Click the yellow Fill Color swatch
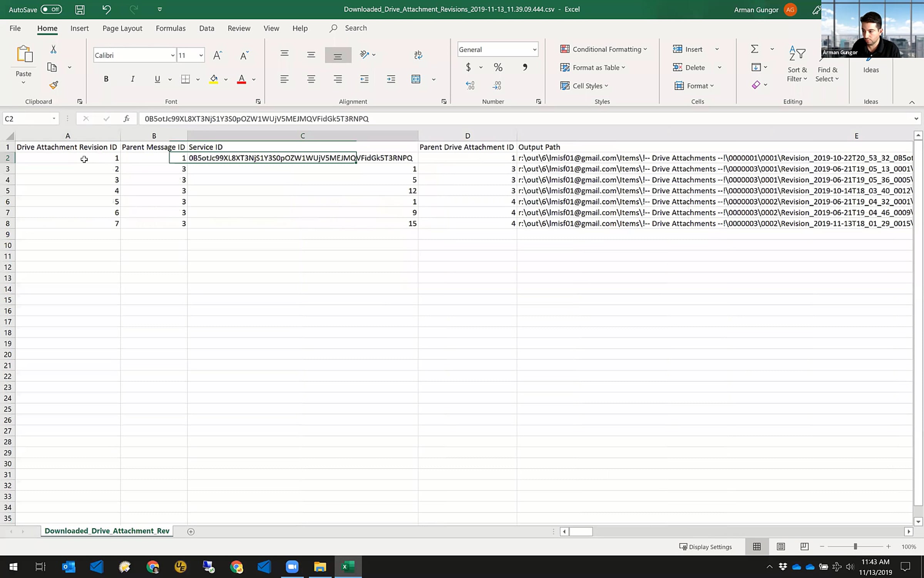 click(214, 79)
